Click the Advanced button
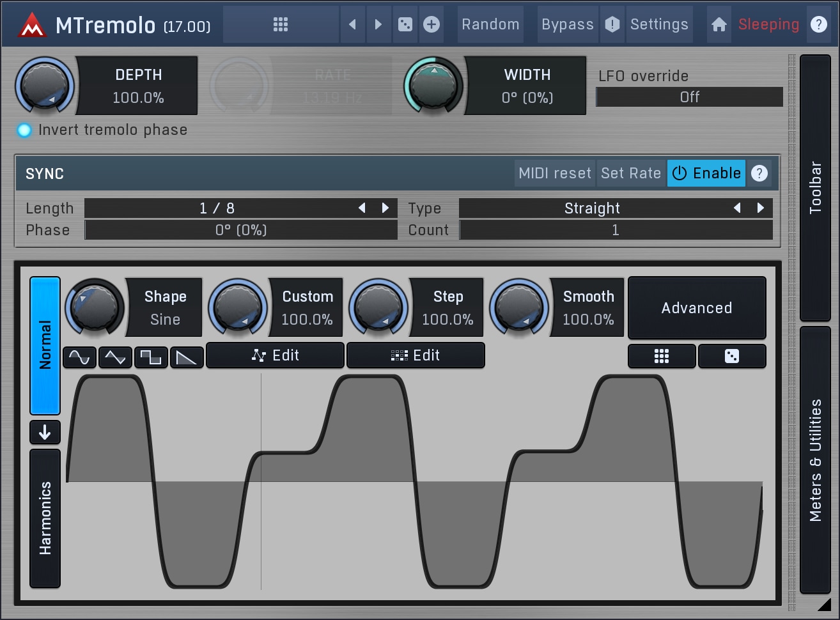The height and width of the screenshot is (620, 840). [697, 308]
